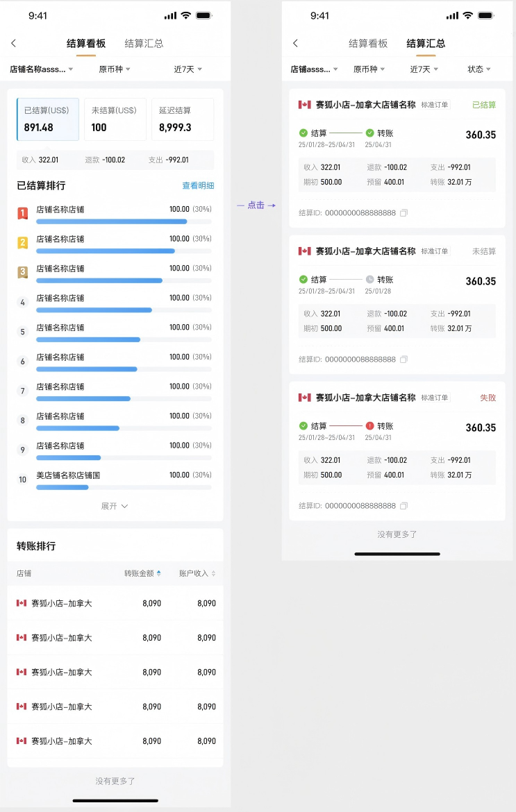This screenshot has width=516, height=812.
Task: Tap the 未结算 status label
Action: (484, 251)
